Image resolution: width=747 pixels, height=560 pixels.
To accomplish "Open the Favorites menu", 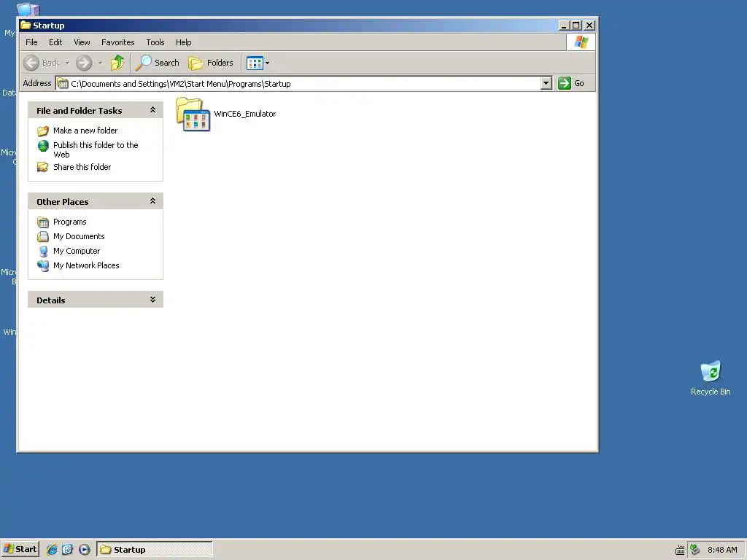I will click(x=117, y=42).
